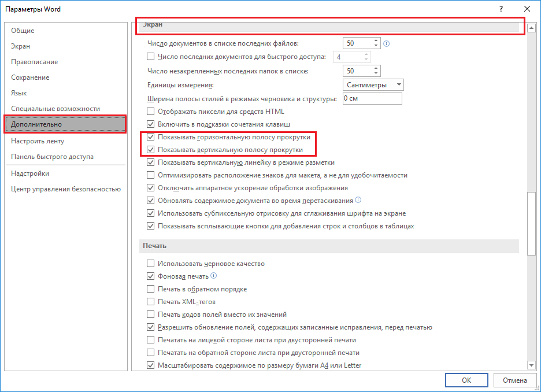541x392 pixels.
Task: Open 'Настроить ленту' settings
Action: 65,141
